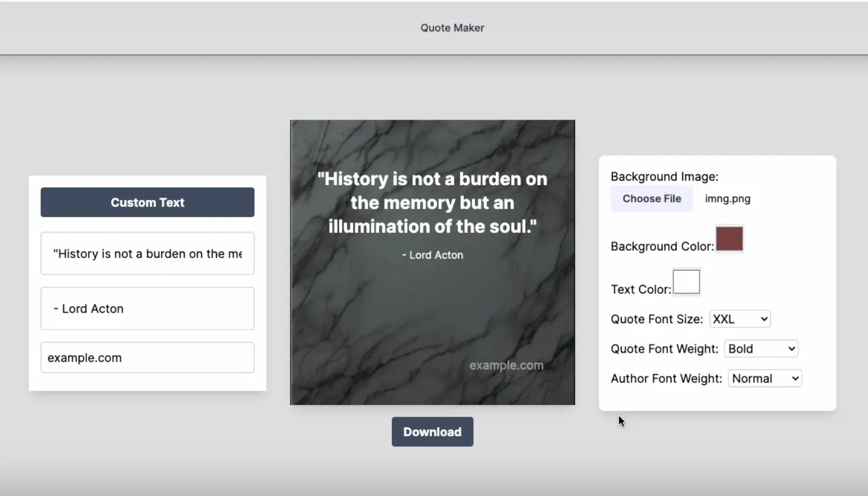Click the Download button
868x496 pixels.
point(432,431)
